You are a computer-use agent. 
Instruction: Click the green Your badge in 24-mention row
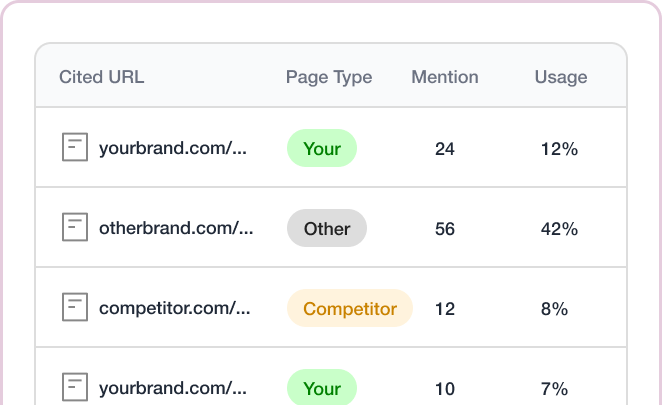click(x=322, y=148)
